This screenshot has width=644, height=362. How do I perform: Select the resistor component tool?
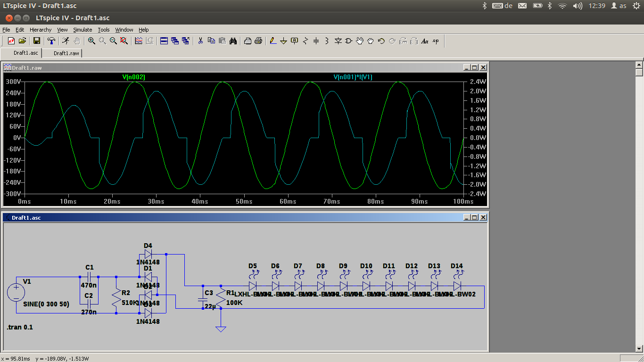305,41
